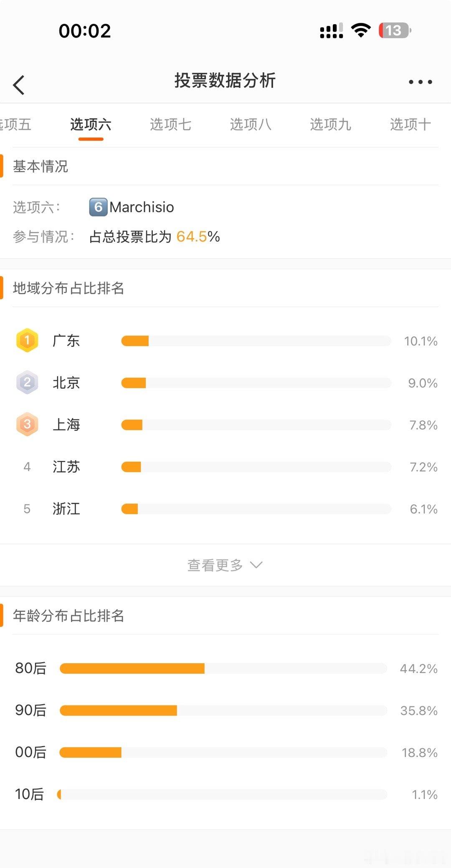Open the 选项十 tab
This screenshot has height=868, width=451.
tap(410, 125)
